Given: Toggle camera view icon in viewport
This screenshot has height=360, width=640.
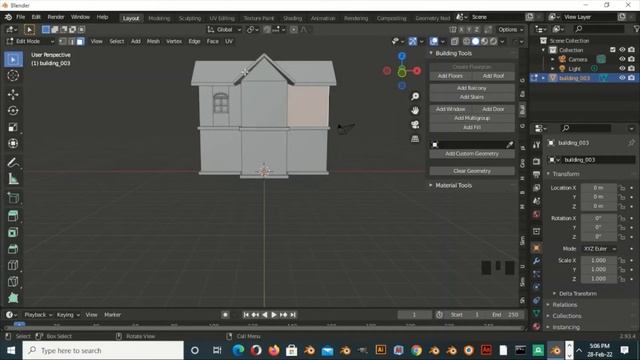Looking at the screenshot, I should pyautogui.click(x=415, y=125).
